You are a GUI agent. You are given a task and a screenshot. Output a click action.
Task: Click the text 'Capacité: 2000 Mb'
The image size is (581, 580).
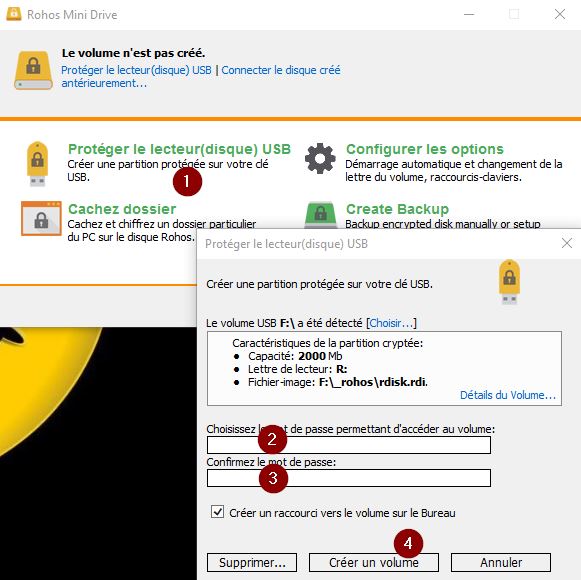[295, 356]
